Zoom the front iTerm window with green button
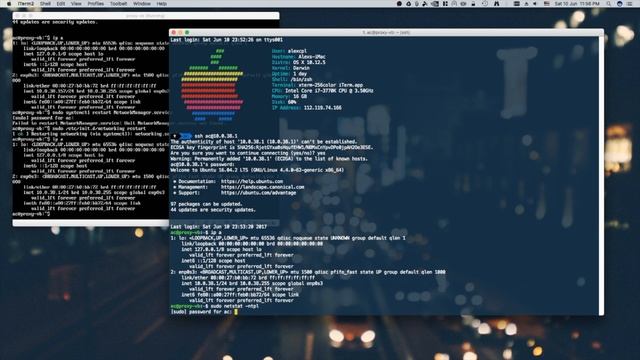 [x=187, y=32]
